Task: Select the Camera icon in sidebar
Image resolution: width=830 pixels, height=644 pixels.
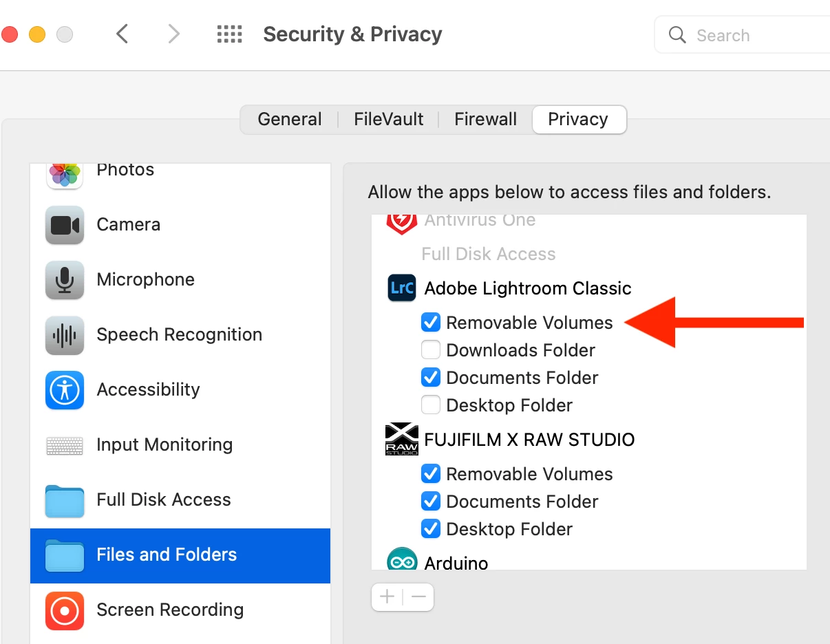Action: point(65,225)
